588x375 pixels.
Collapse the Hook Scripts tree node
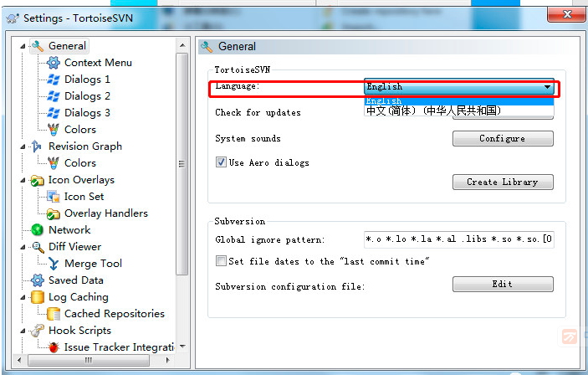click(x=23, y=331)
